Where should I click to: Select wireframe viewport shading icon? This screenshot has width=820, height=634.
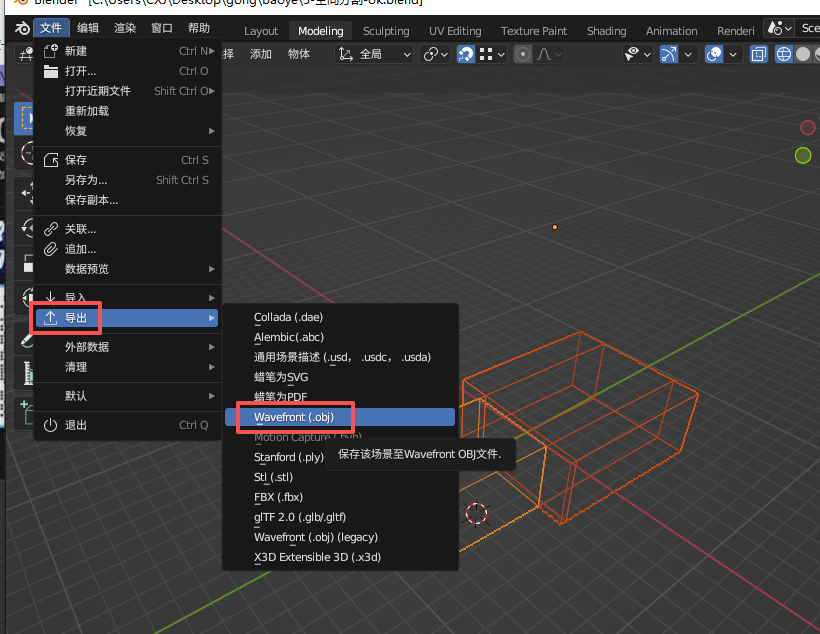tap(784, 54)
